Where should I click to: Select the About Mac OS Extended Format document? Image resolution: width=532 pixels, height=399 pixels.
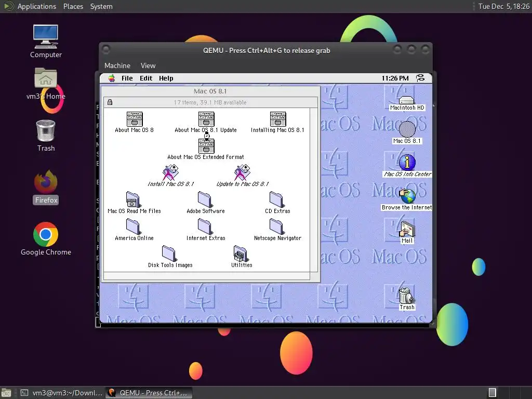[x=206, y=146]
